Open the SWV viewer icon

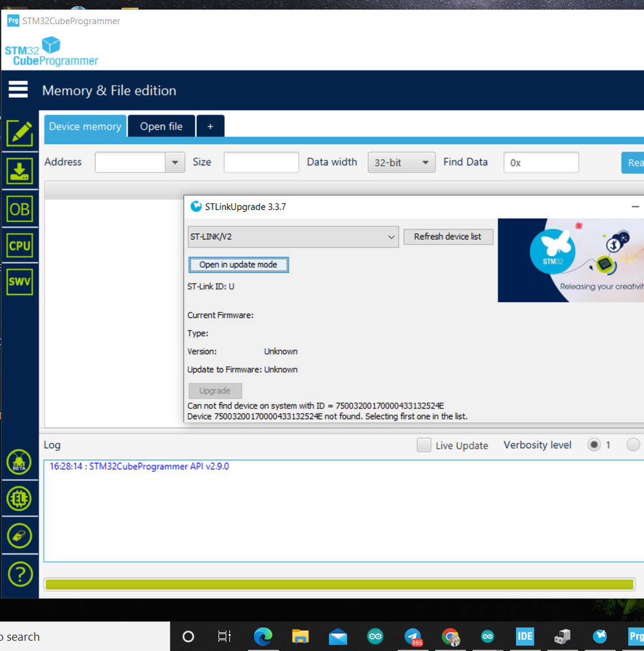pyautogui.click(x=20, y=282)
